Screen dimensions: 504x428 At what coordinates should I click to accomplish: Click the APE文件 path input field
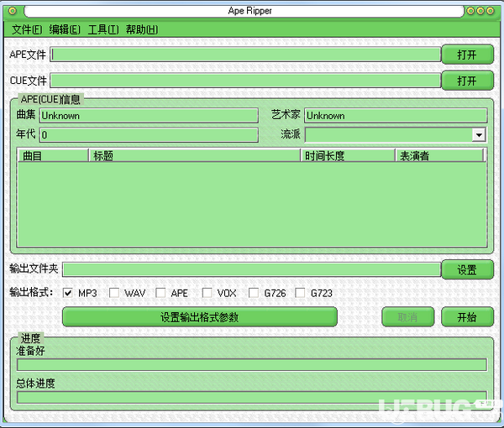click(245, 55)
